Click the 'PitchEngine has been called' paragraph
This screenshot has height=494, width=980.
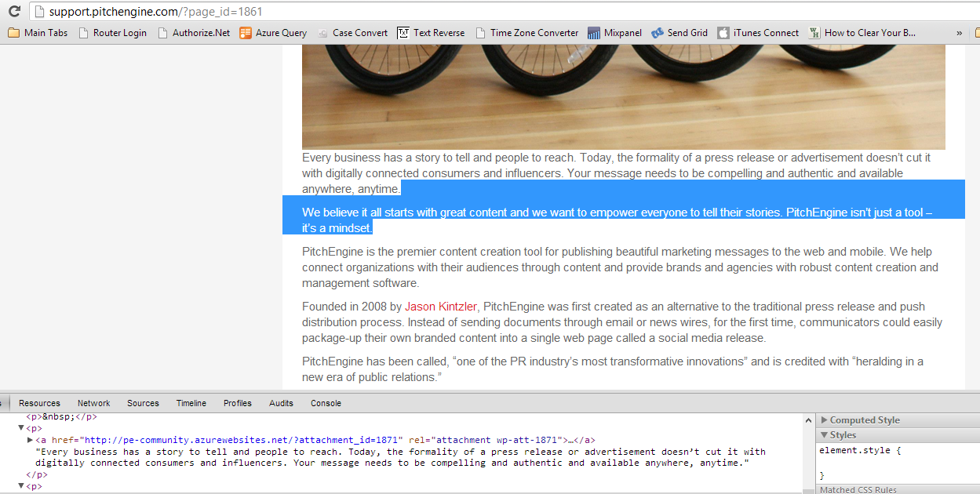[613, 369]
